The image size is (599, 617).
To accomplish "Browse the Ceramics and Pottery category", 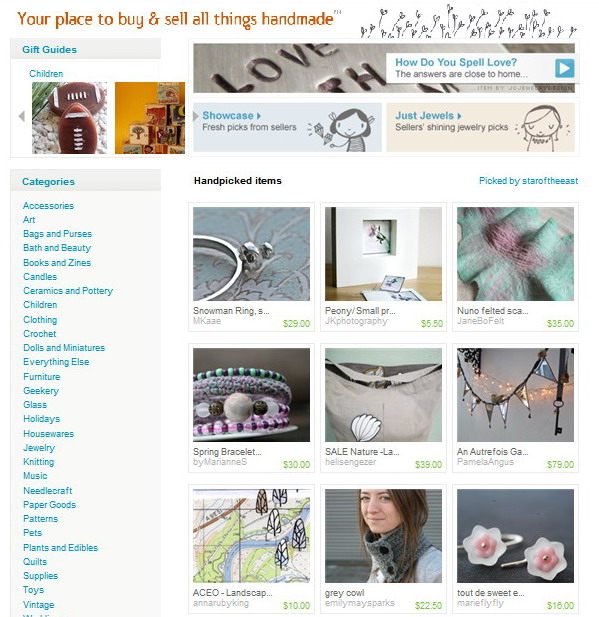I will click(68, 291).
